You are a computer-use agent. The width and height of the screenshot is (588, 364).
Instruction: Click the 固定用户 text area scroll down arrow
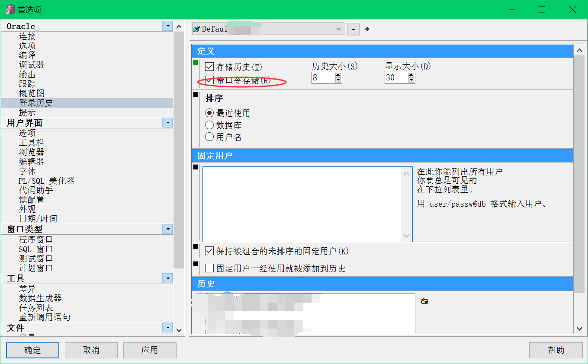point(407,236)
